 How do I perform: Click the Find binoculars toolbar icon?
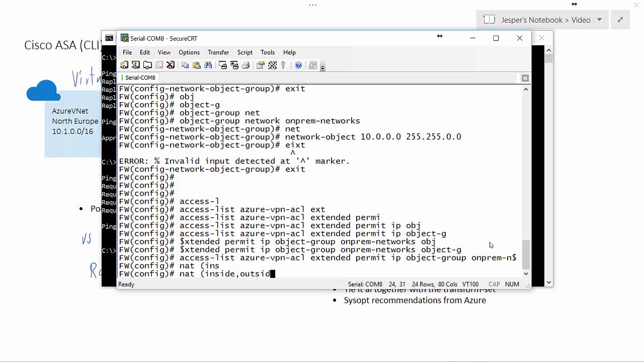coord(208,65)
